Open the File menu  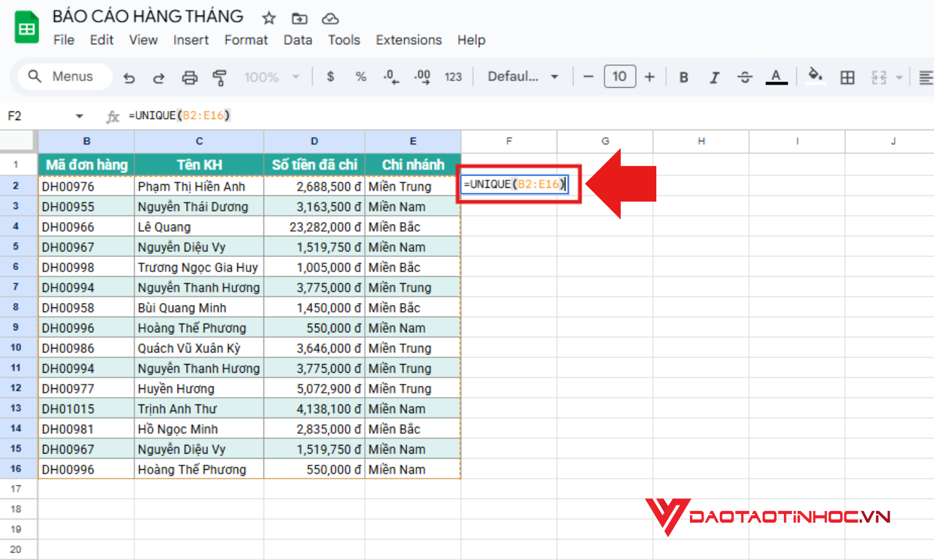(64, 40)
